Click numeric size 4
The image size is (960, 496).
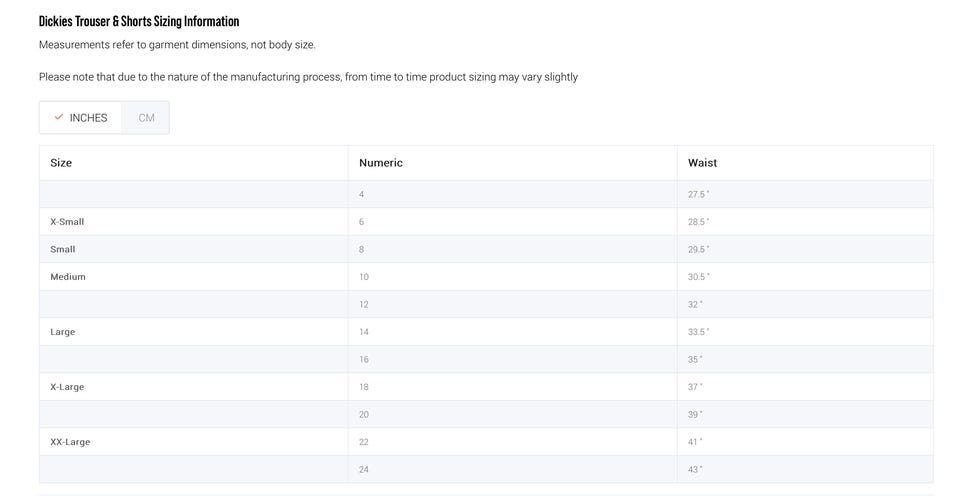pyautogui.click(x=361, y=194)
